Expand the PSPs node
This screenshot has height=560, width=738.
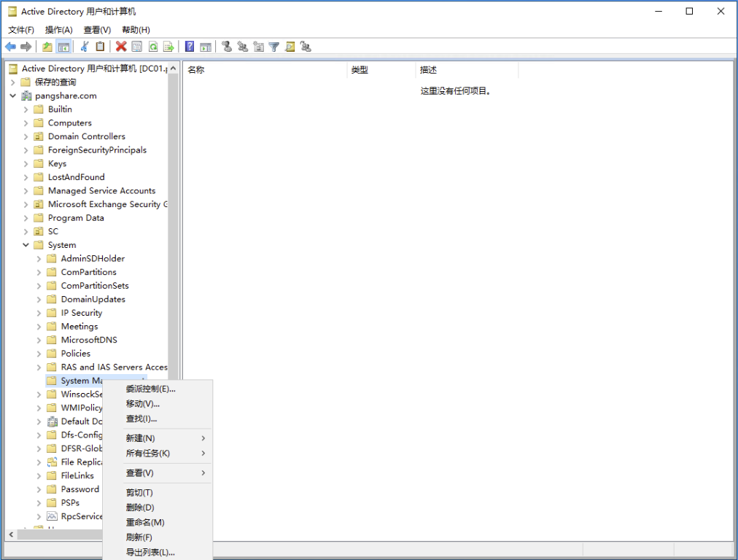tap(39, 502)
